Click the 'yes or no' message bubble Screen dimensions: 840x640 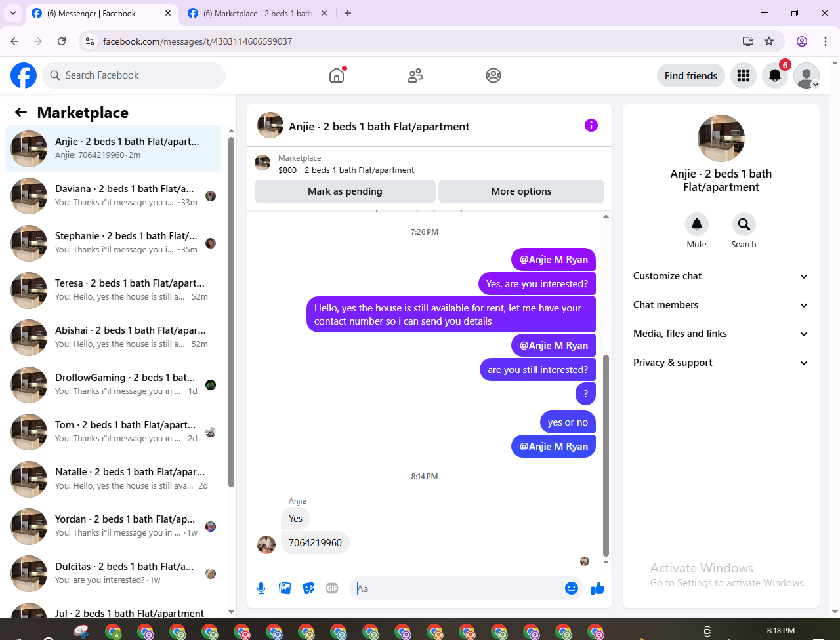(568, 422)
